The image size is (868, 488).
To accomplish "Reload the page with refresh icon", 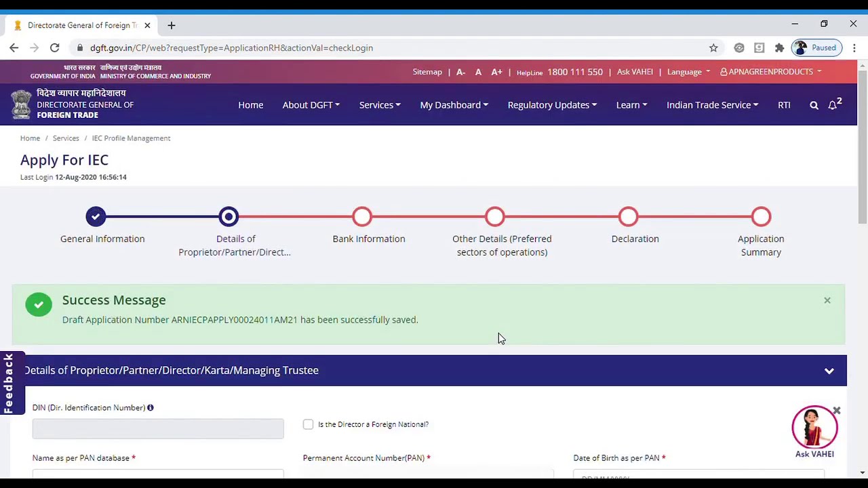I will 55,47.
